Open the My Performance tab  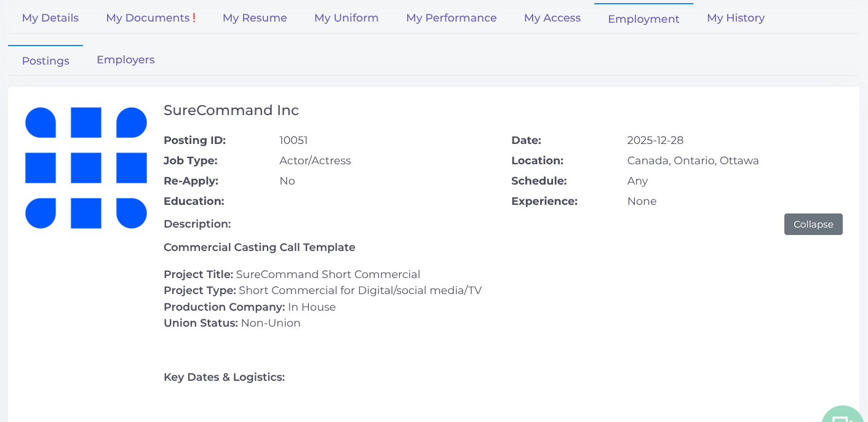pos(452,18)
